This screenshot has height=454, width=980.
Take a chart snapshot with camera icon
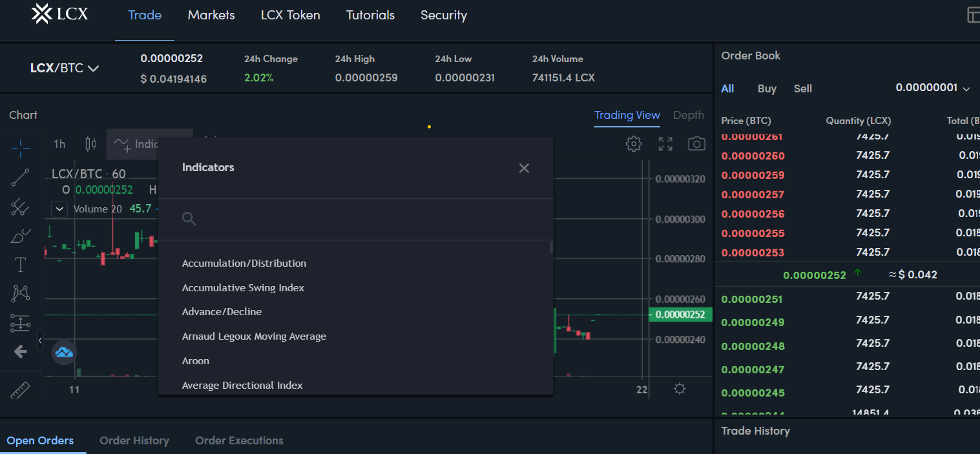(x=696, y=144)
